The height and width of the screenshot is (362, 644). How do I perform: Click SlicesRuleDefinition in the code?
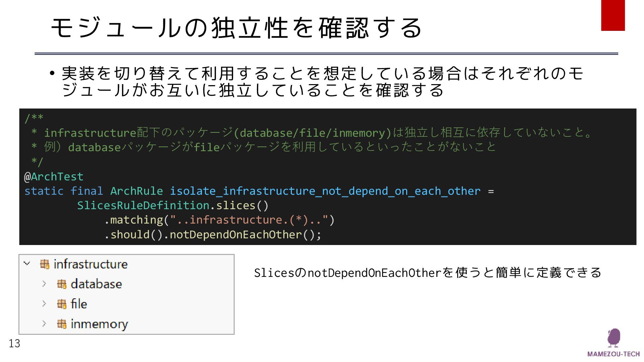pos(143,205)
